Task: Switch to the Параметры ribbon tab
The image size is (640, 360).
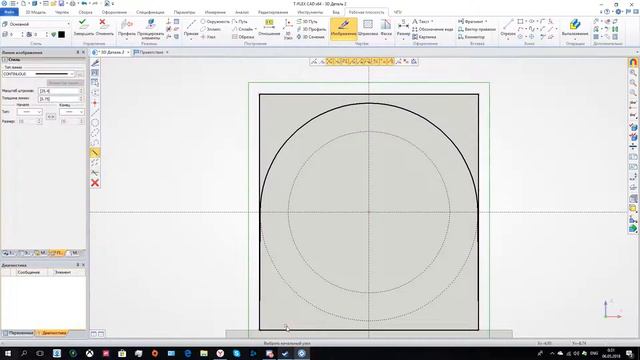Action: [x=184, y=12]
